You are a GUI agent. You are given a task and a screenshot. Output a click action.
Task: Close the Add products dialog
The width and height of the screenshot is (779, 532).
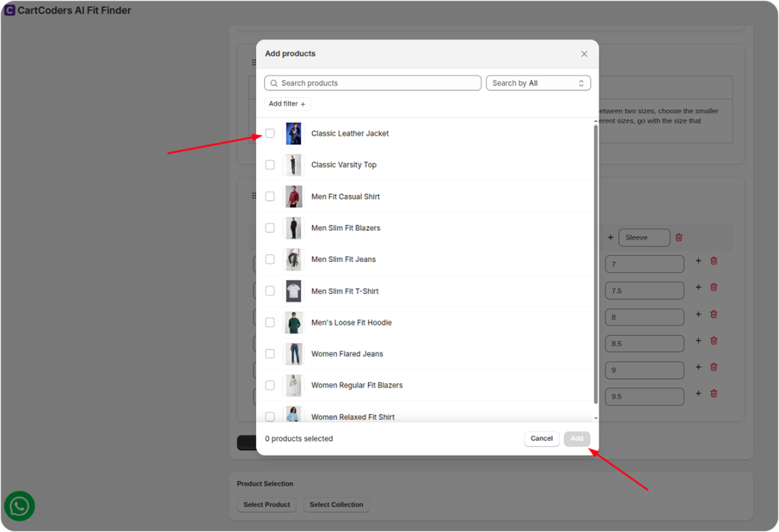(x=584, y=54)
